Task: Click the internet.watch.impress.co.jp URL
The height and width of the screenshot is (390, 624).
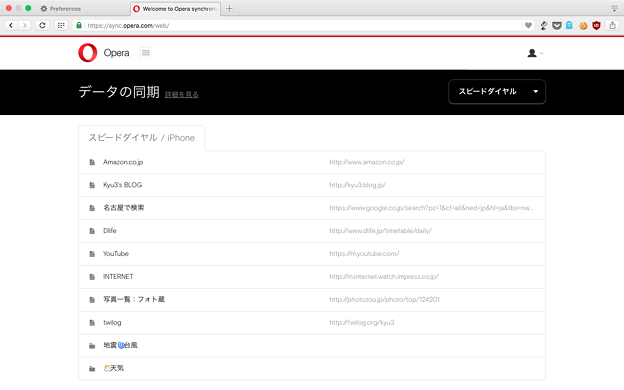Action: 384,276
